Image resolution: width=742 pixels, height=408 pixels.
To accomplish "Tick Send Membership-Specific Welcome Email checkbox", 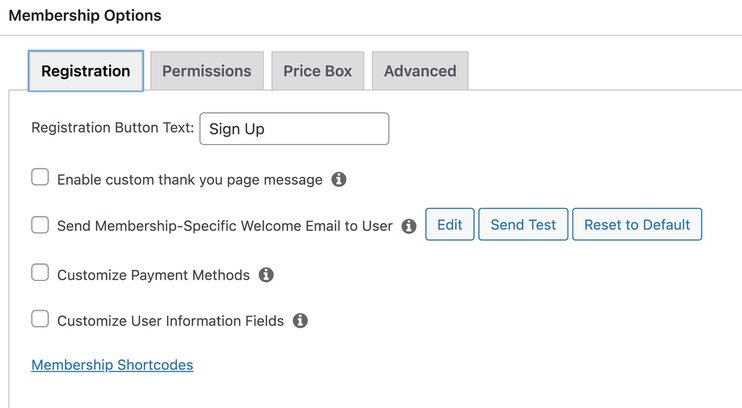I will [x=40, y=225].
